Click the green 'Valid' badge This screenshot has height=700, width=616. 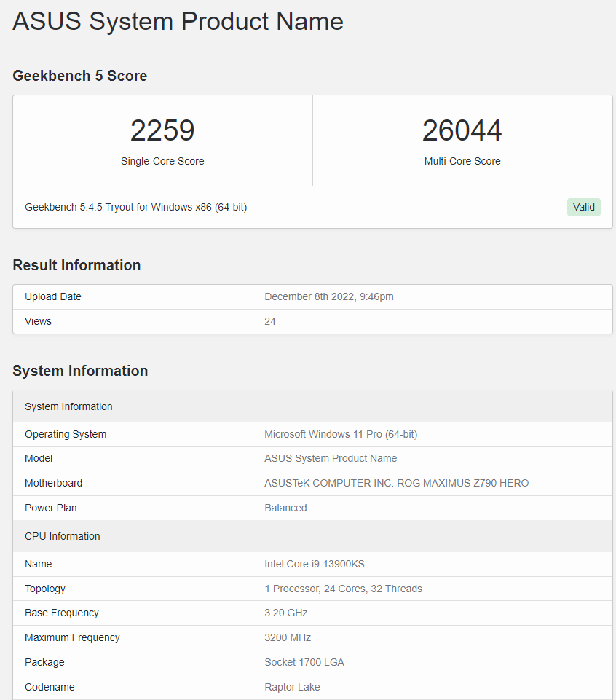click(x=584, y=207)
